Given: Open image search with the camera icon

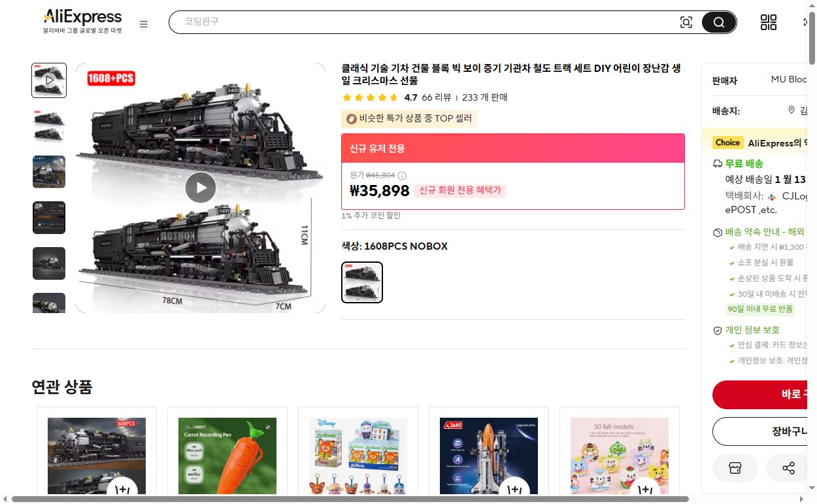Looking at the screenshot, I should tap(686, 22).
